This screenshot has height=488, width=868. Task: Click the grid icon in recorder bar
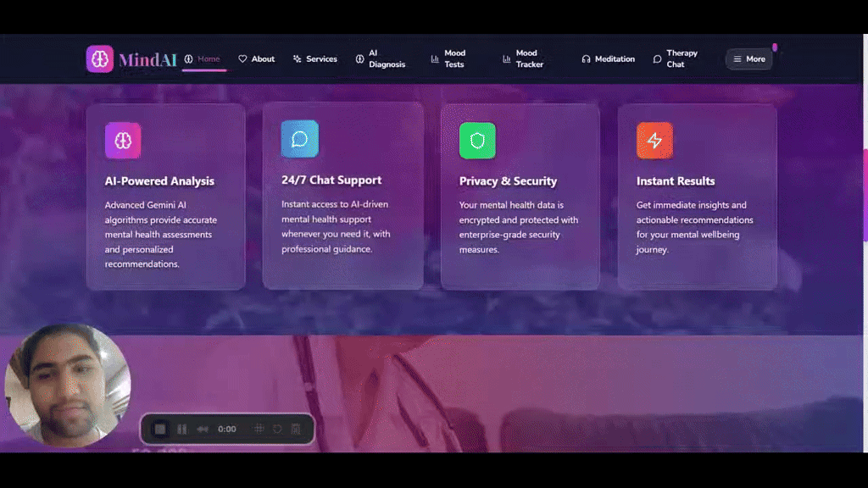pyautogui.click(x=259, y=429)
